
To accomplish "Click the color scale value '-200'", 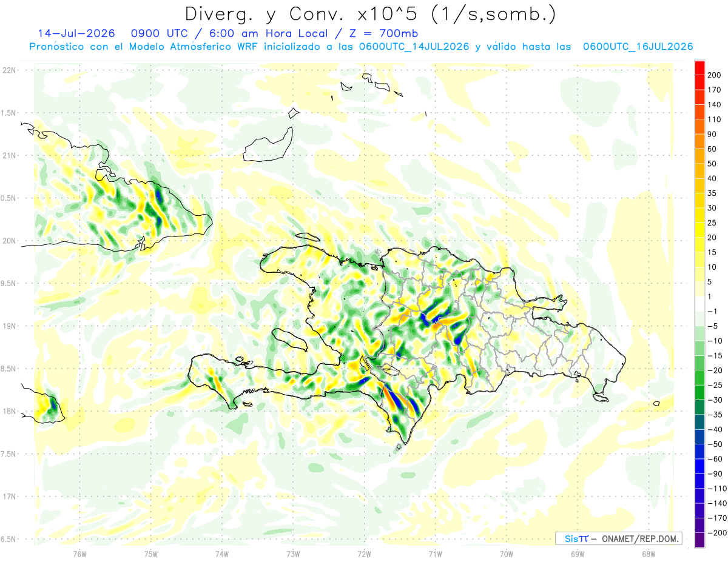I will [x=718, y=533].
